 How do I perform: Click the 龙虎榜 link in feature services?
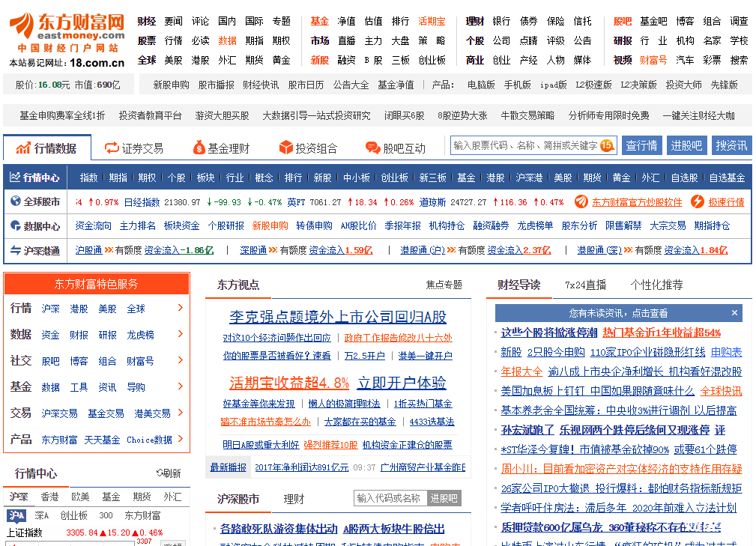click(x=140, y=335)
